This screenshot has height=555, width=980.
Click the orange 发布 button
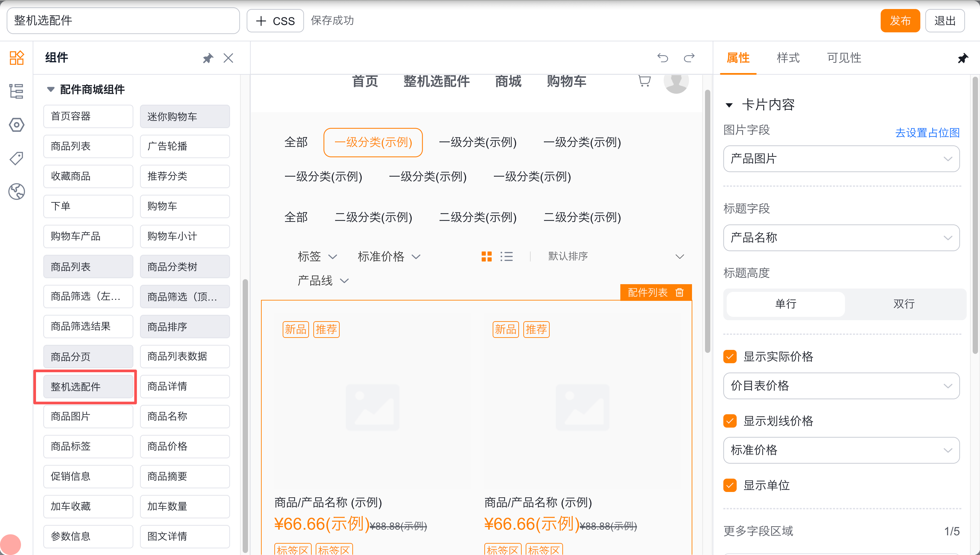click(x=900, y=21)
